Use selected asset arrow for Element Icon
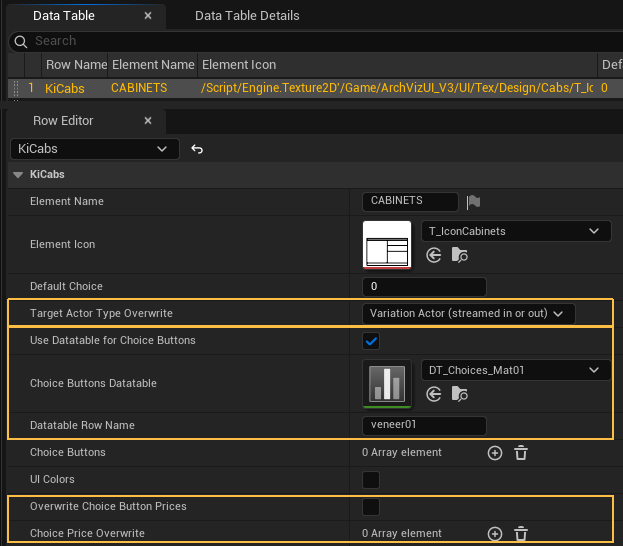 tap(434, 256)
